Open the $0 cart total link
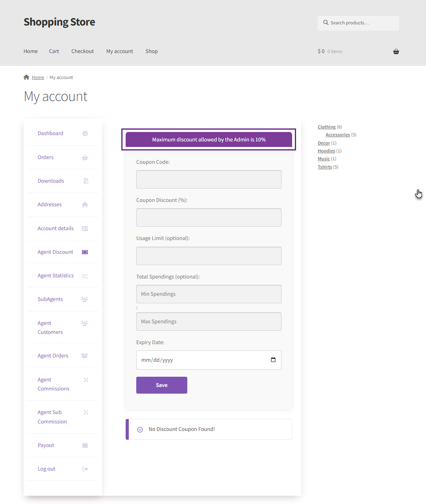This screenshot has width=426, height=504. click(x=330, y=51)
